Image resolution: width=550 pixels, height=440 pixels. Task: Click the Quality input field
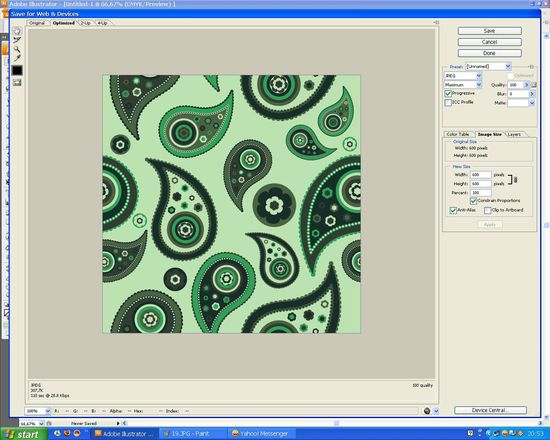point(516,85)
